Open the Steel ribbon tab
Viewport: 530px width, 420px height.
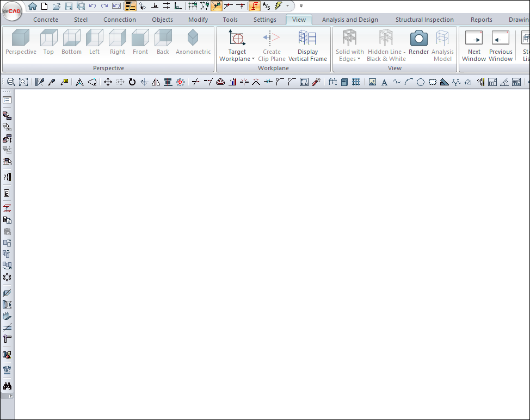coord(81,20)
